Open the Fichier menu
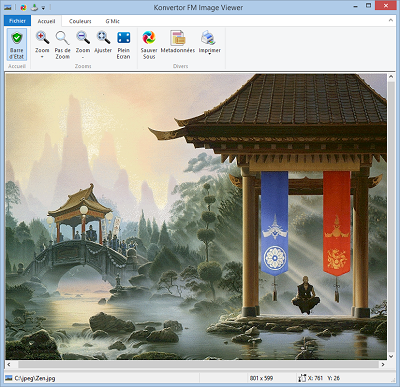Viewport: 400px width, 387px height. [x=17, y=21]
